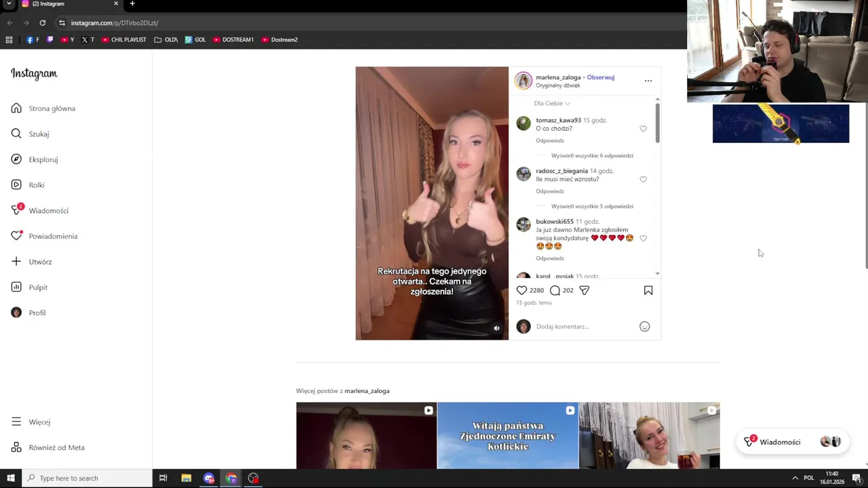Click Utwórz to create a post
This screenshot has width=868, height=488.
point(31,262)
